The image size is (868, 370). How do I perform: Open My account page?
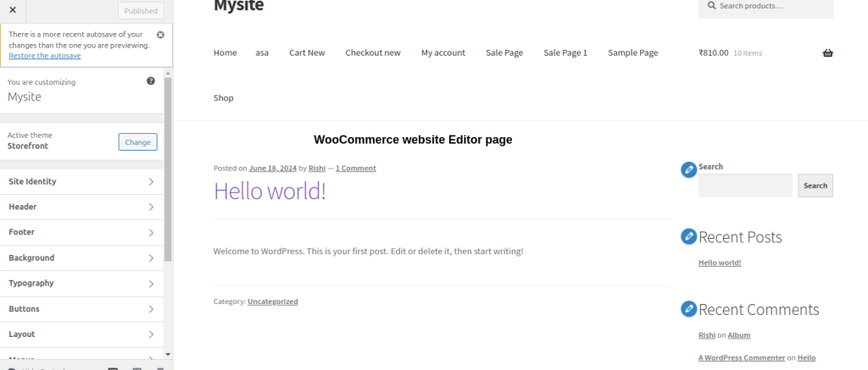[443, 52]
